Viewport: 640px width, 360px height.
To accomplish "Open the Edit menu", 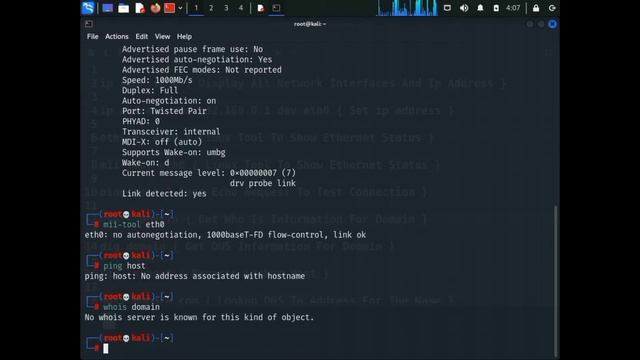I will click(142, 36).
